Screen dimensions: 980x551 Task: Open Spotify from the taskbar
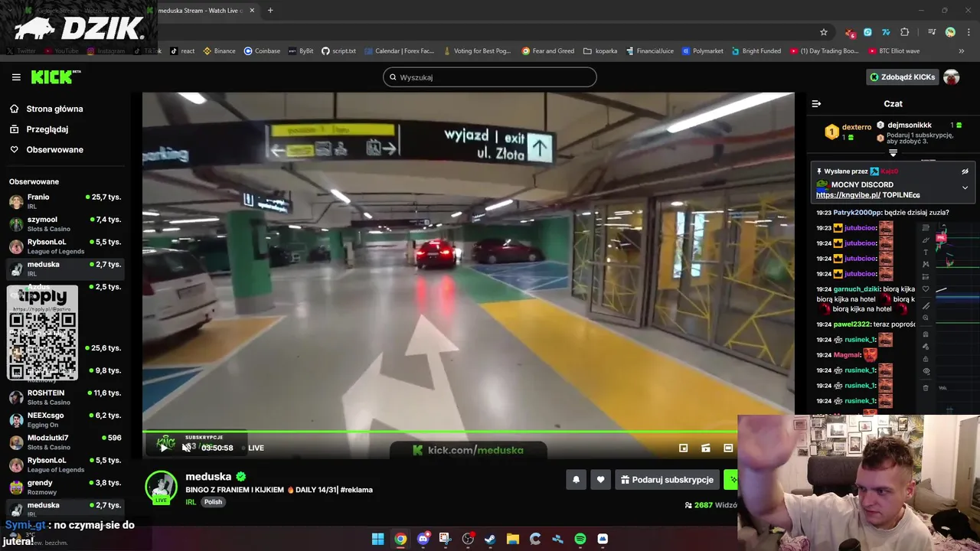click(580, 539)
